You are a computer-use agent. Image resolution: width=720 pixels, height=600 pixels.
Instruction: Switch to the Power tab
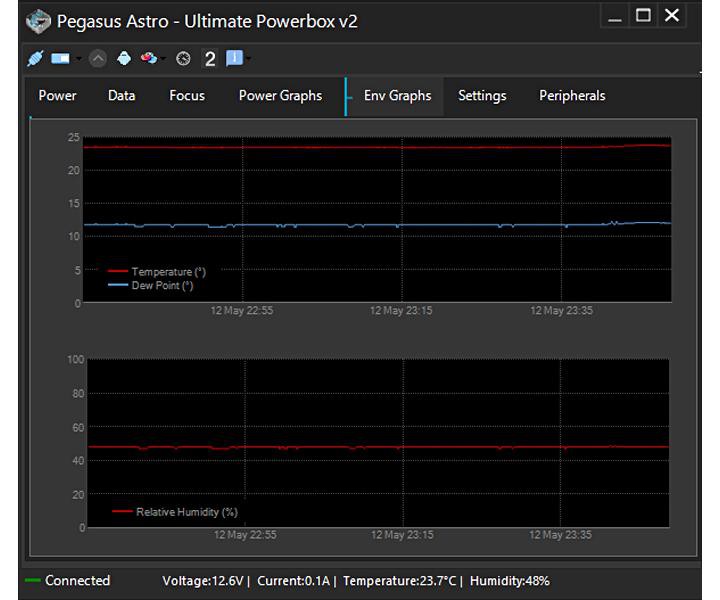click(x=57, y=96)
